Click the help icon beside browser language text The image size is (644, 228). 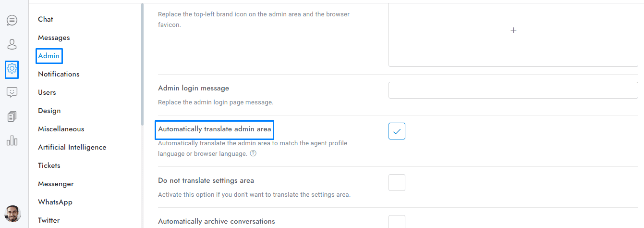pyautogui.click(x=253, y=154)
